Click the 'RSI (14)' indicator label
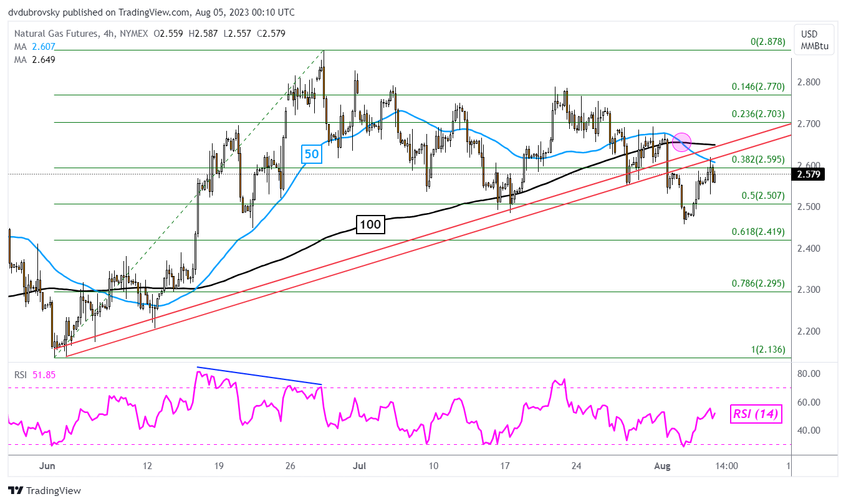846x504 pixels. (x=755, y=413)
